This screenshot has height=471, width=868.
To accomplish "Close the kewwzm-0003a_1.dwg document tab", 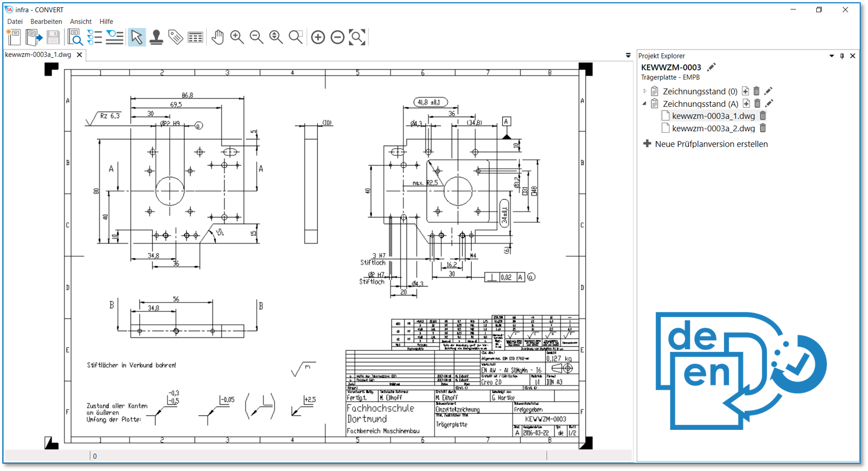I will coord(79,54).
